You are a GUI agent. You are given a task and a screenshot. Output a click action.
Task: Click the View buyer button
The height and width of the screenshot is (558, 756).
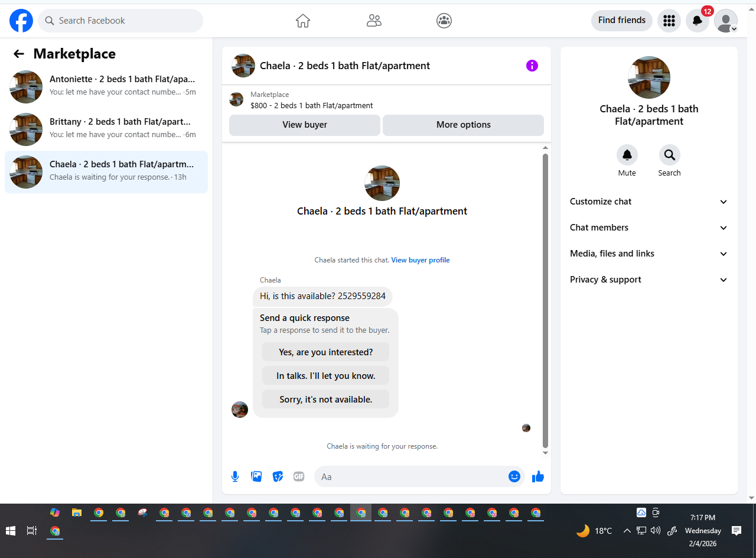click(x=305, y=125)
